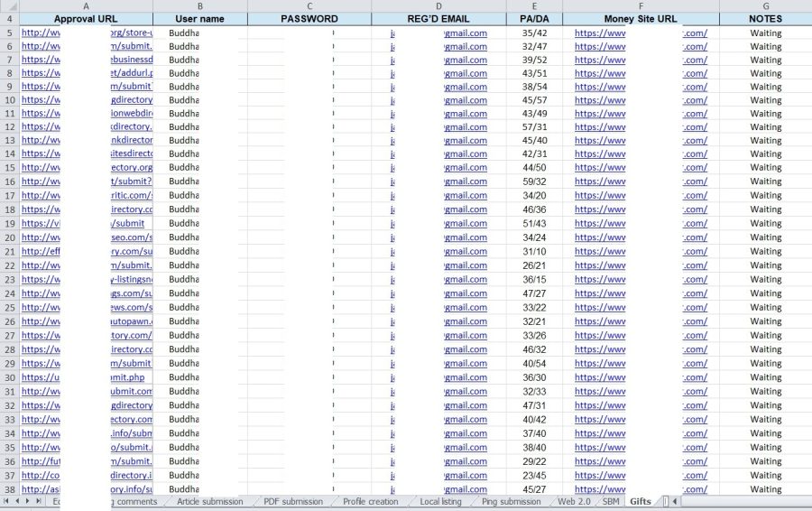The image size is (812, 511).
Task: Select the cell showing 31/10
Action: (534, 251)
